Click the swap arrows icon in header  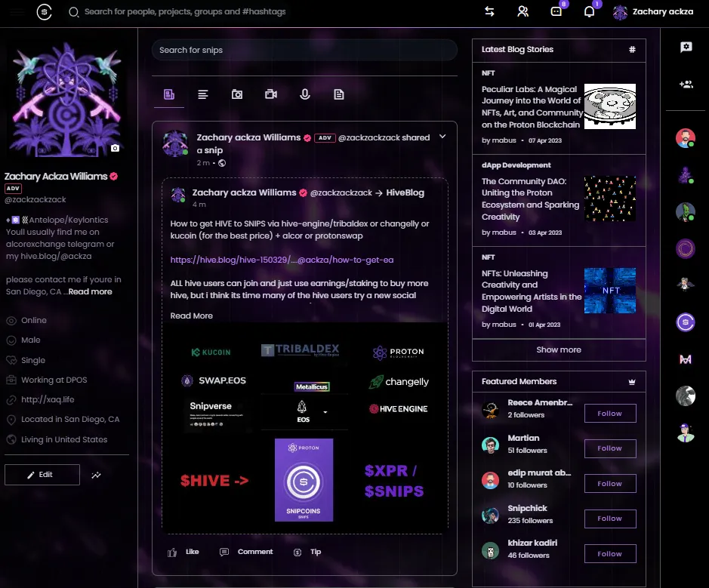(489, 12)
